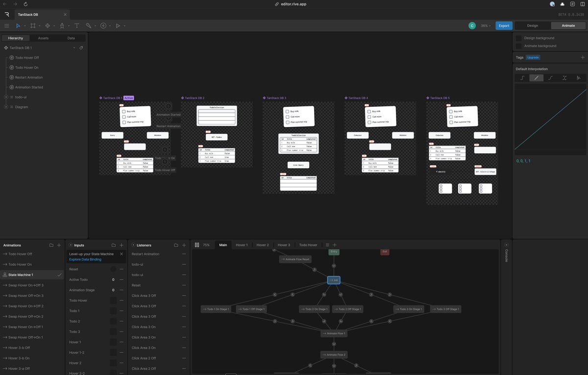The image size is (588, 375).
Task: Click the Play preview icon
Action: tap(118, 25)
